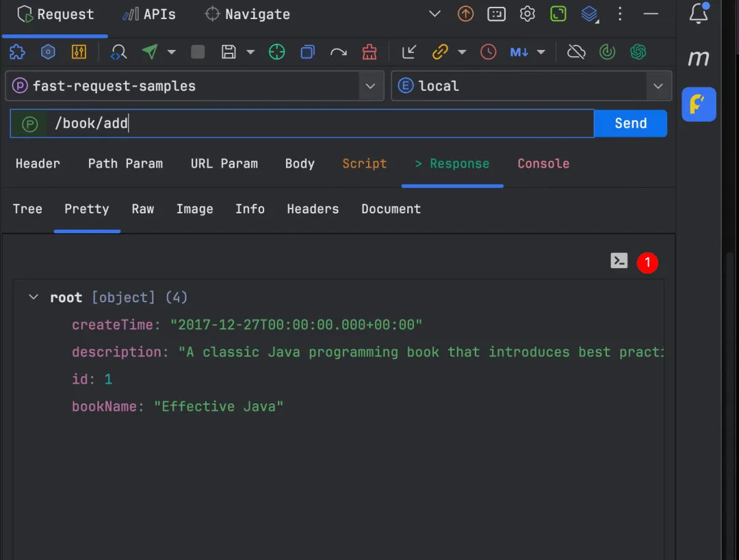Click the blue copy squares icon

(x=307, y=52)
